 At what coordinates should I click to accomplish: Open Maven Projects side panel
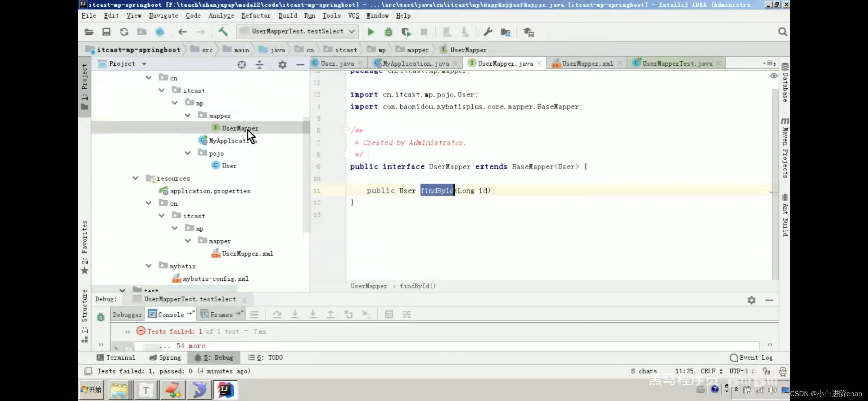point(785,148)
